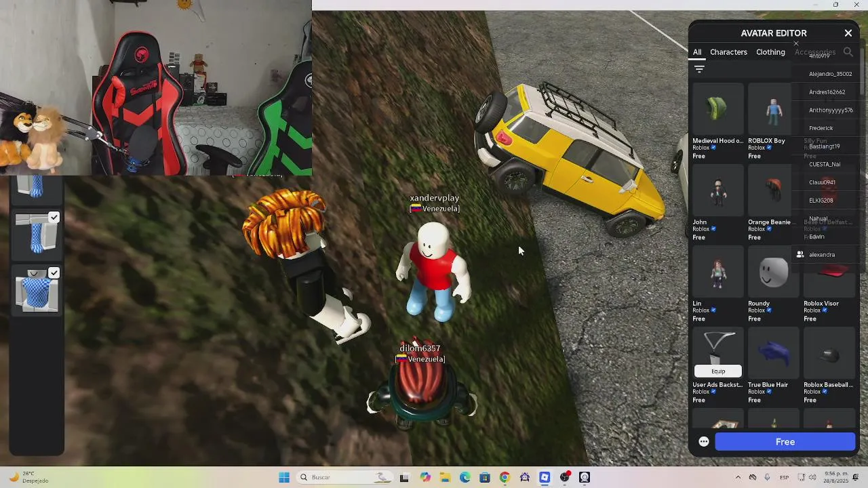
Task: Open the catalog filter options
Action: click(699, 68)
